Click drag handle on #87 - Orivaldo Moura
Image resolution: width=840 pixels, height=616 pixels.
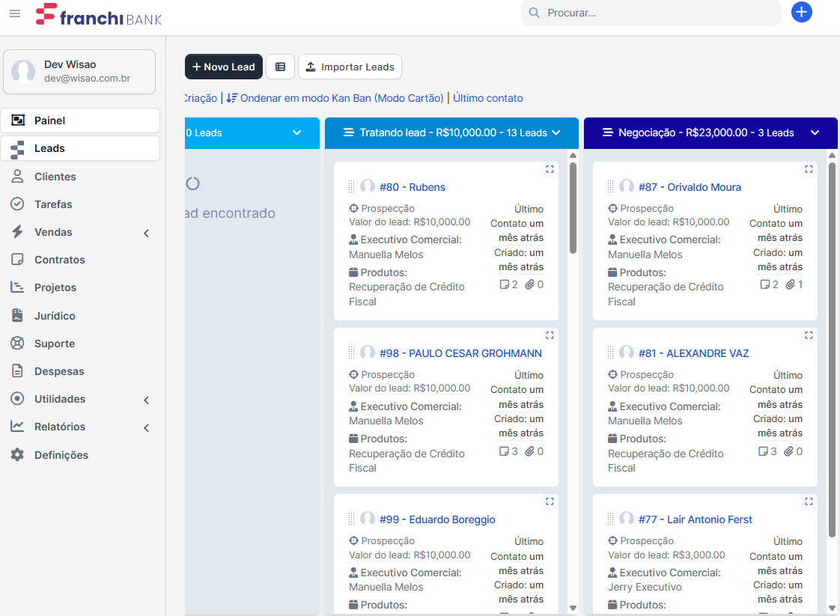(x=611, y=186)
